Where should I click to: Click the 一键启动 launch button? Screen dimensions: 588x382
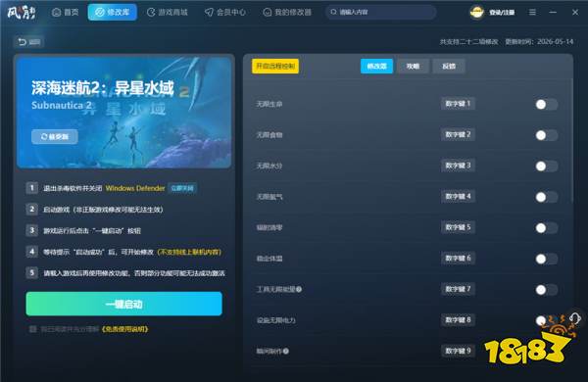pos(124,304)
